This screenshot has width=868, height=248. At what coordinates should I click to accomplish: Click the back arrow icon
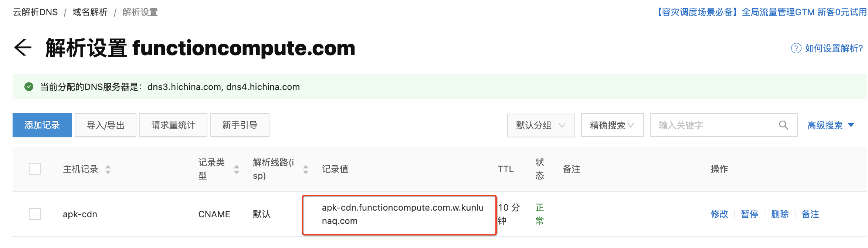tap(23, 48)
